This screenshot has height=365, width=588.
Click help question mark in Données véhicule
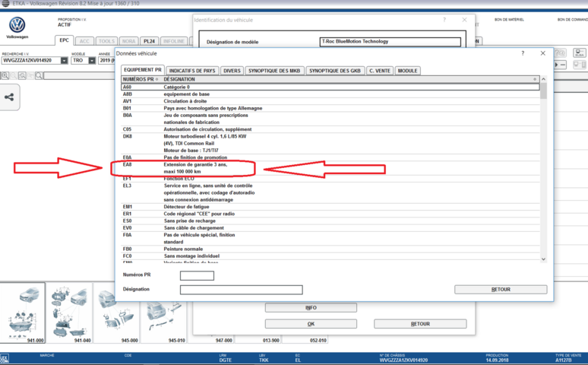[x=523, y=53]
